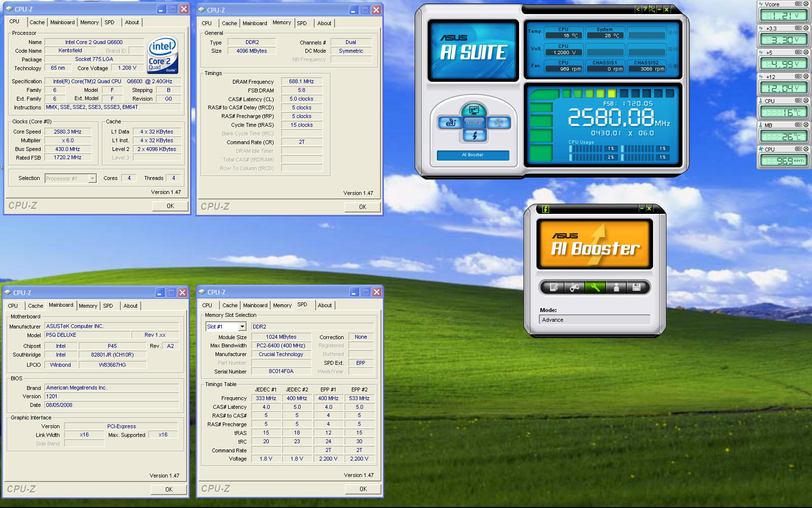
Task: Open the Slot #1 dropdown in SPD window
Action: coord(242,327)
